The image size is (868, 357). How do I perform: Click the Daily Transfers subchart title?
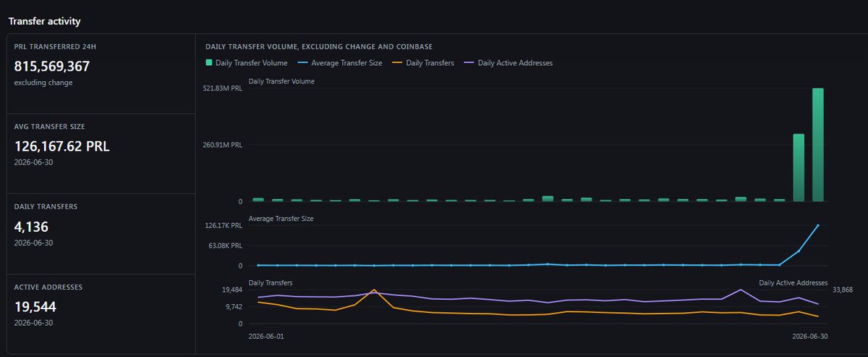click(x=271, y=282)
